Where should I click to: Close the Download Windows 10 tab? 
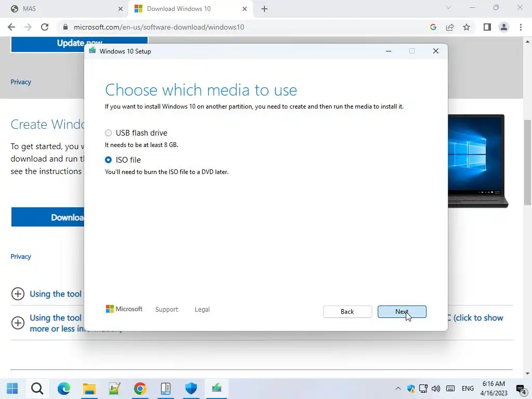[245, 9]
